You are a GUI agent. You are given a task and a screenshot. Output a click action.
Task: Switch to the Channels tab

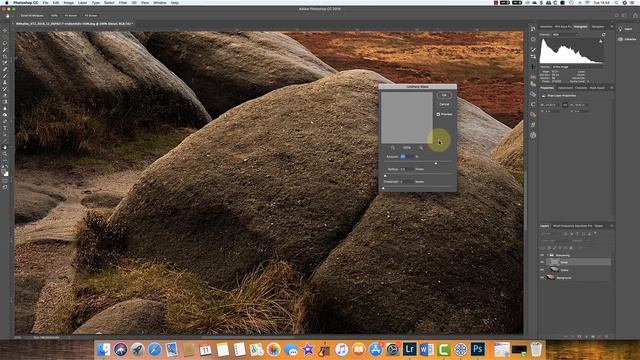click(x=581, y=88)
